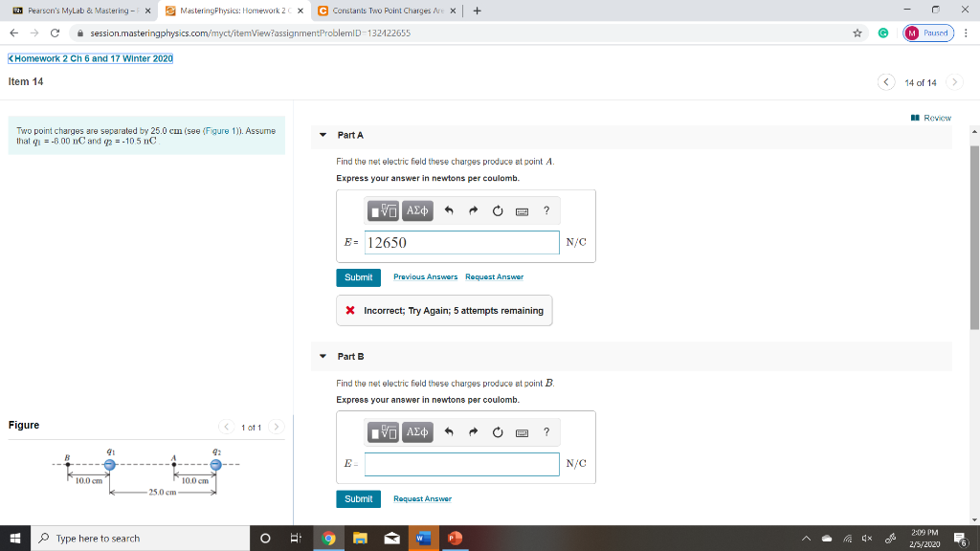Reset Part A answer field
The image size is (980, 551).
(x=498, y=211)
